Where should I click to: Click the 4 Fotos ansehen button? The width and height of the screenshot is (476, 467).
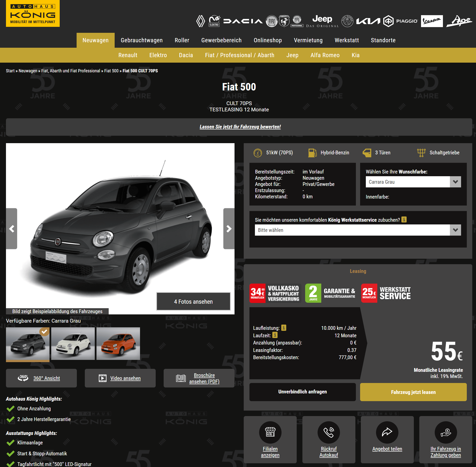pos(193,301)
